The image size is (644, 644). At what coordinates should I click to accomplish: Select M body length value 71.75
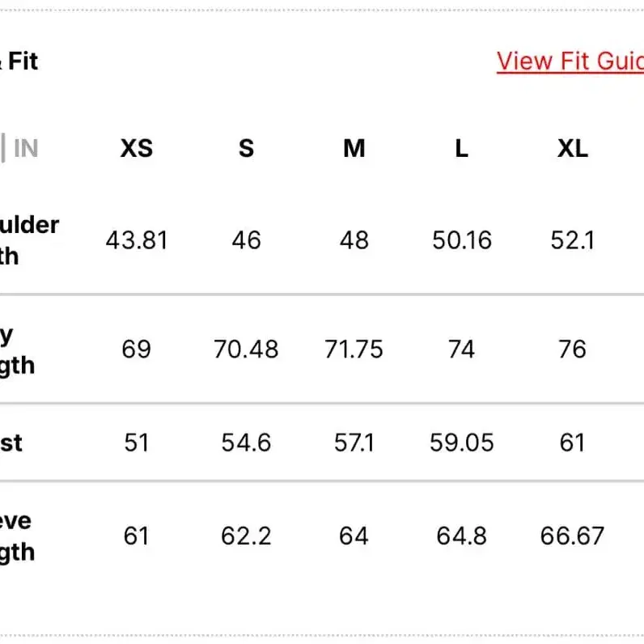click(x=354, y=350)
